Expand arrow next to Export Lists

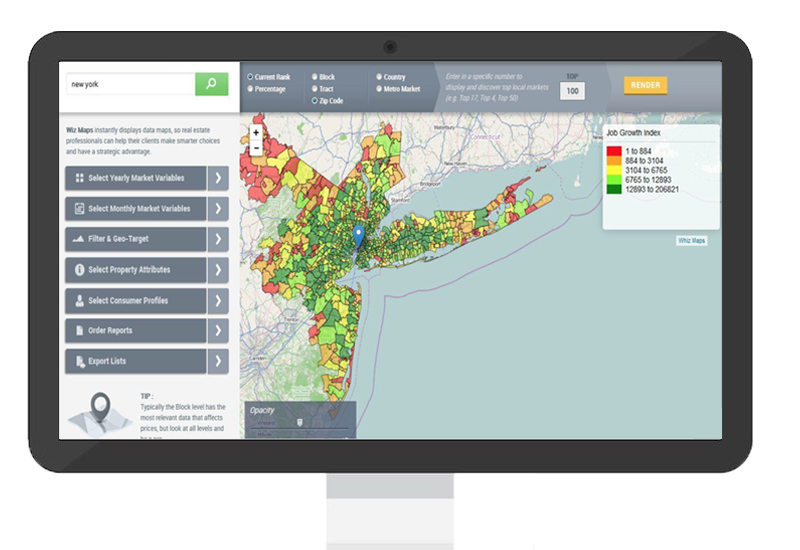click(218, 361)
